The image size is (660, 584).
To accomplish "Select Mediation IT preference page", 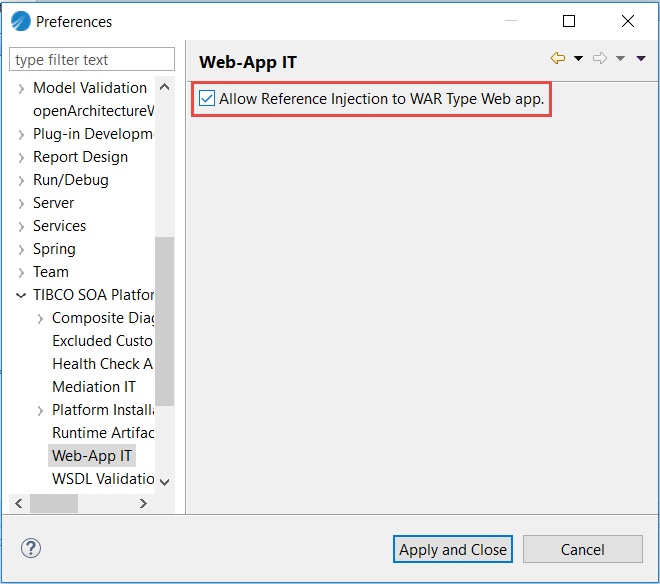I will pyautogui.click(x=94, y=387).
